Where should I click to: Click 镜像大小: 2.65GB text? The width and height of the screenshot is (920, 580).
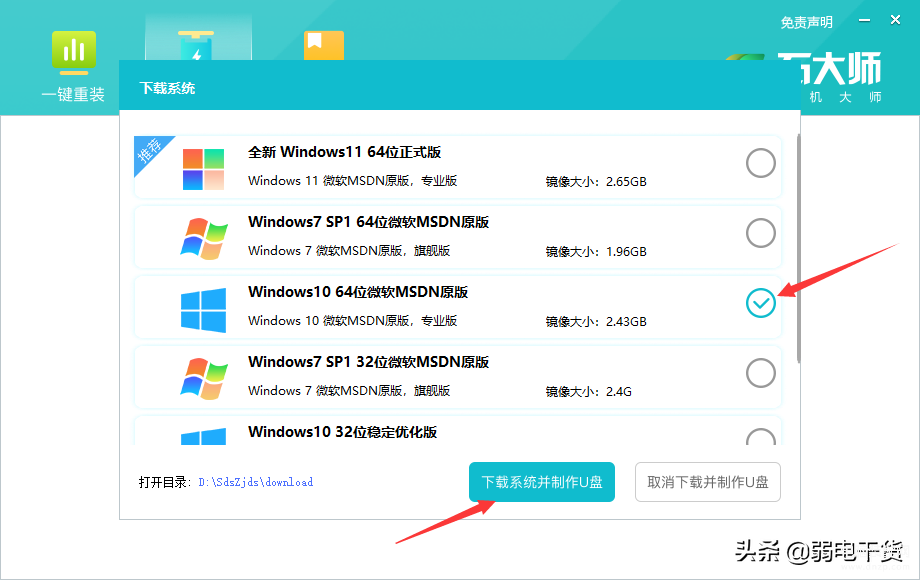596,182
